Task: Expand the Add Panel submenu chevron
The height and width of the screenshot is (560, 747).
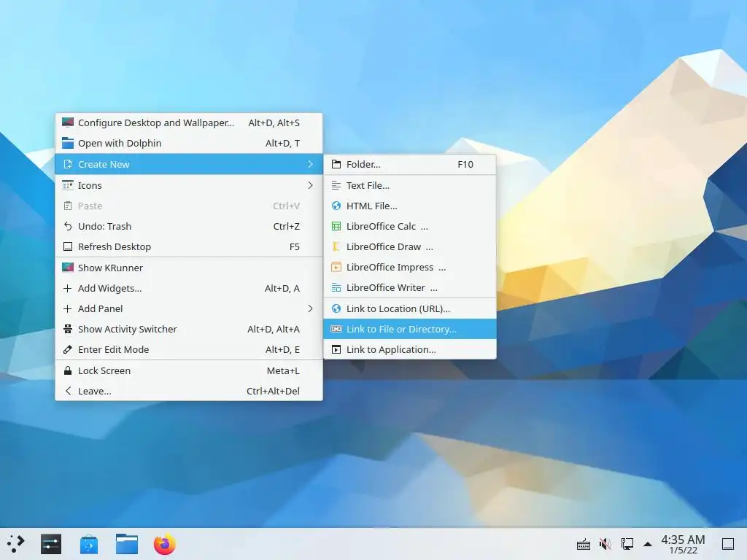Action: (x=310, y=308)
